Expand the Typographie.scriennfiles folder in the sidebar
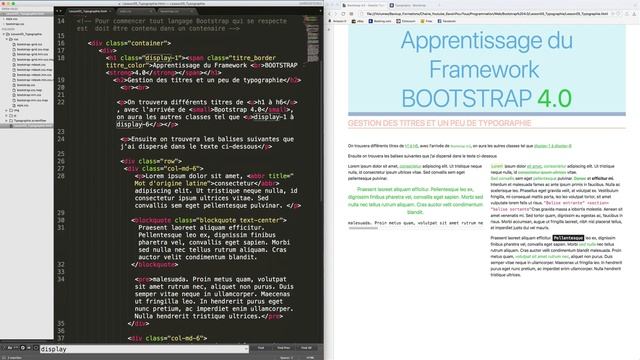The height and width of the screenshot is (360, 640). tap(7, 121)
